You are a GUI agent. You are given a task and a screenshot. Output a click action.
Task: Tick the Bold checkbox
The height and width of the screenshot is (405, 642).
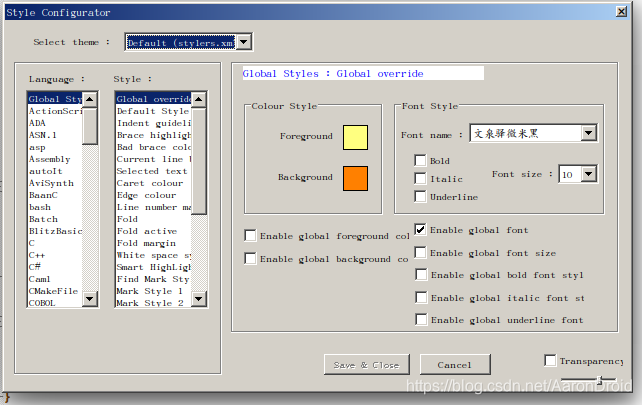420,160
